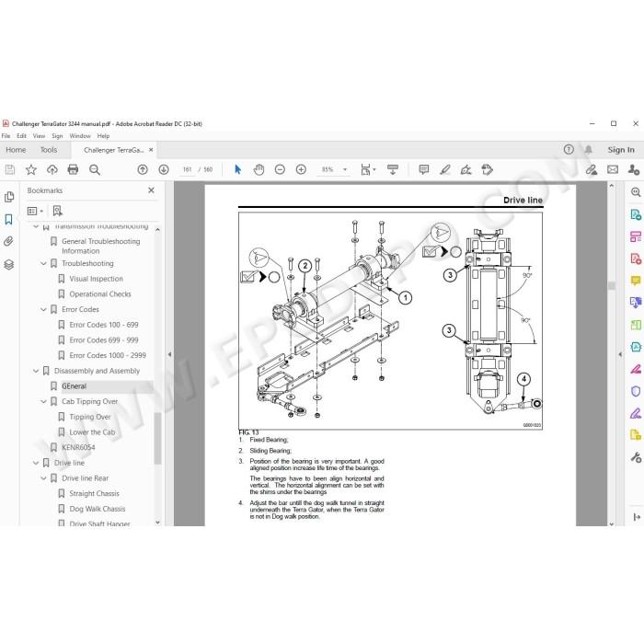This screenshot has width=644, height=644.
Task: Zoom in with the plus icon
Action: (301, 169)
